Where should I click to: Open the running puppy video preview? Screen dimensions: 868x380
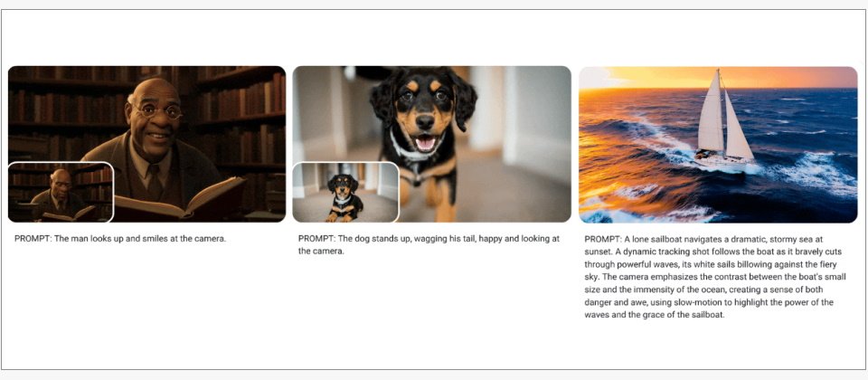point(431,144)
